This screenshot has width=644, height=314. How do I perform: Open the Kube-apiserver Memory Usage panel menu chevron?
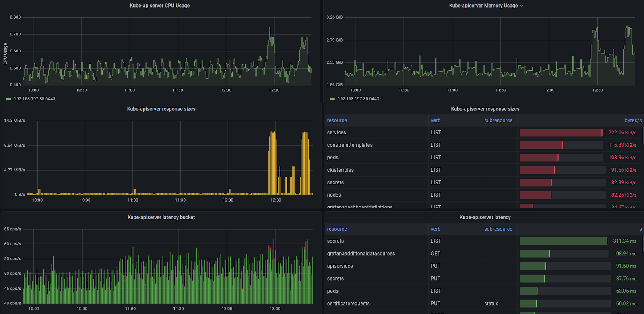pyautogui.click(x=522, y=6)
